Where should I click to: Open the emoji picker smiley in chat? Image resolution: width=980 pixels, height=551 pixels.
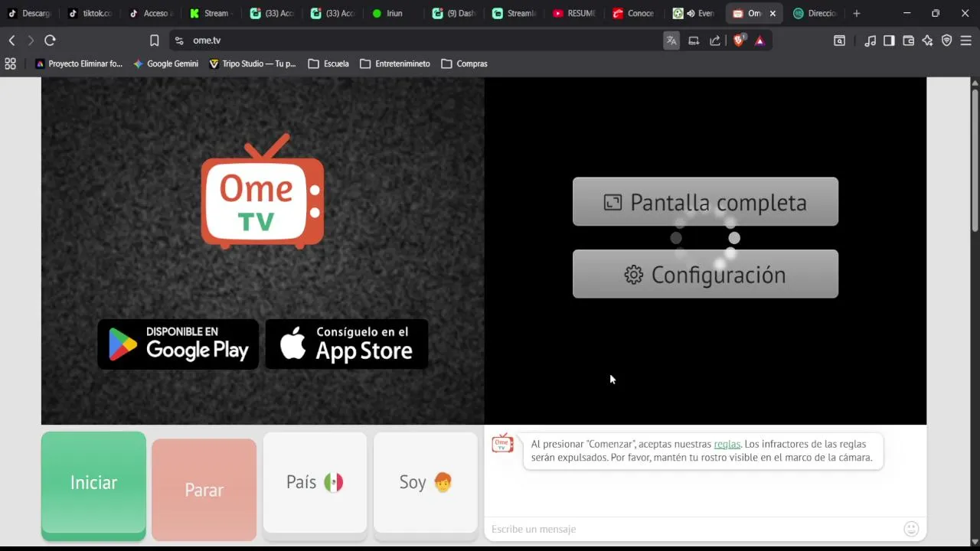click(911, 529)
